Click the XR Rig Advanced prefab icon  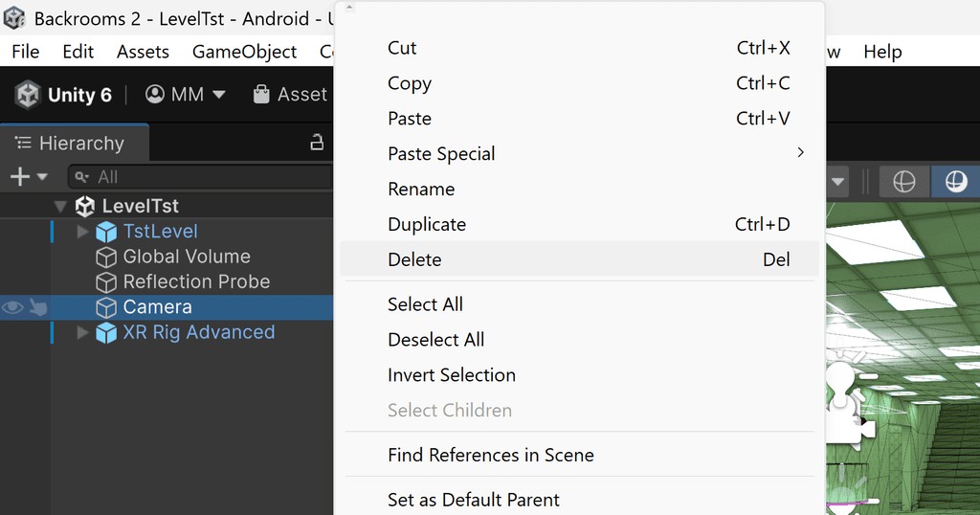click(106, 333)
